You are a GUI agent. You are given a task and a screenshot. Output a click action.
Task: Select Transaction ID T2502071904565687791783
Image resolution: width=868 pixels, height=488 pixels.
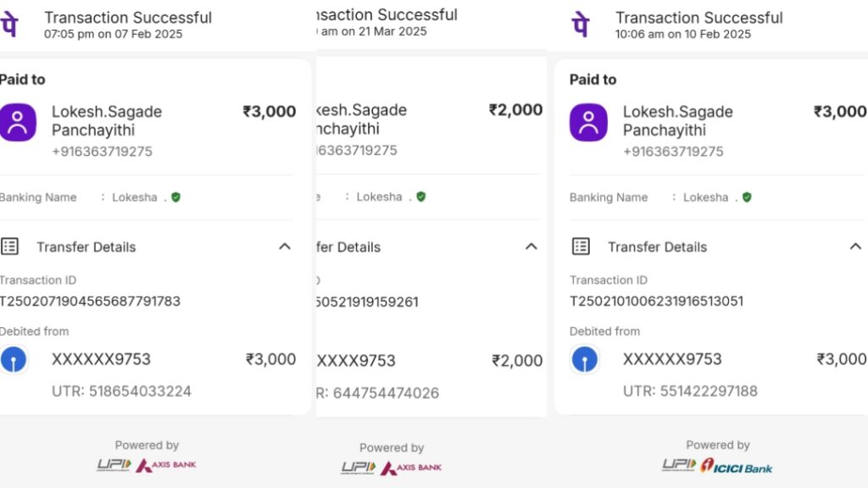click(x=90, y=301)
